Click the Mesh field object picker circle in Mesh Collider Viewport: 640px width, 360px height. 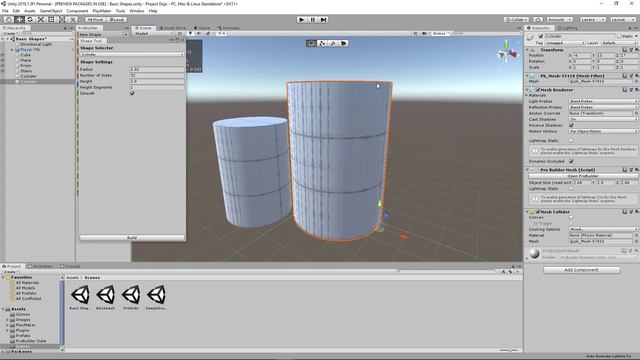636,241
